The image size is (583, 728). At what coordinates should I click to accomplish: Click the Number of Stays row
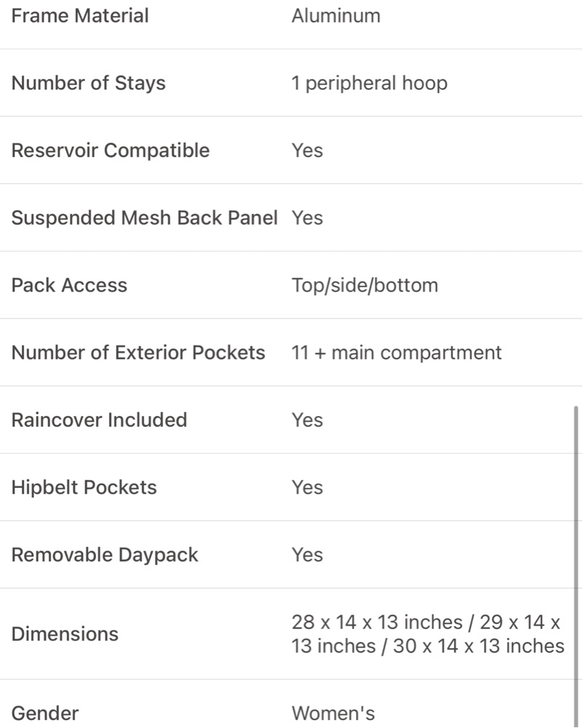pos(291,83)
